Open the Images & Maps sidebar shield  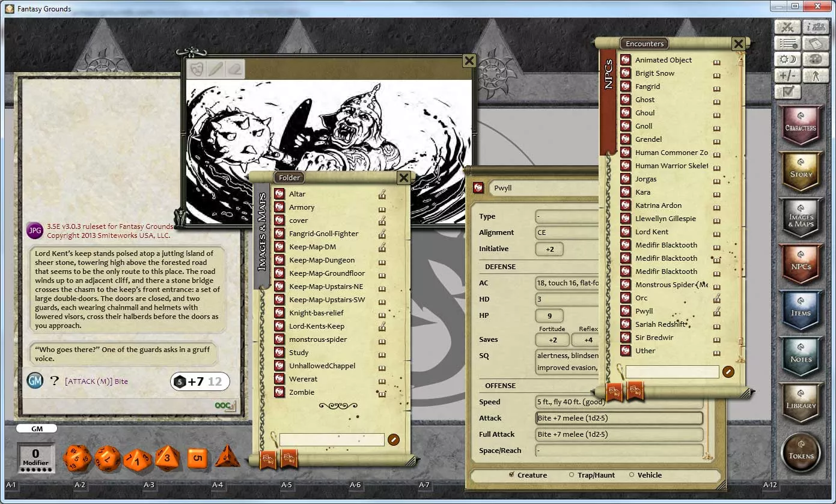pyautogui.click(x=801, y=219)
